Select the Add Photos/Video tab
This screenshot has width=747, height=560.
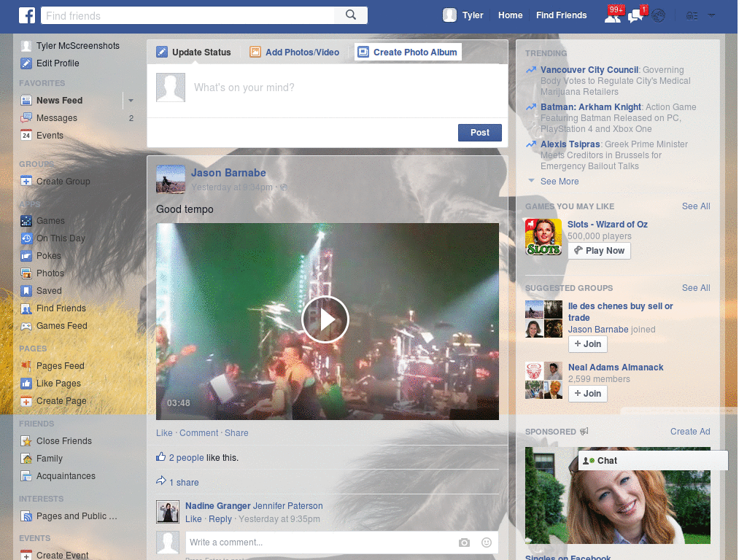pyautogui.click(x=295, y=52)
